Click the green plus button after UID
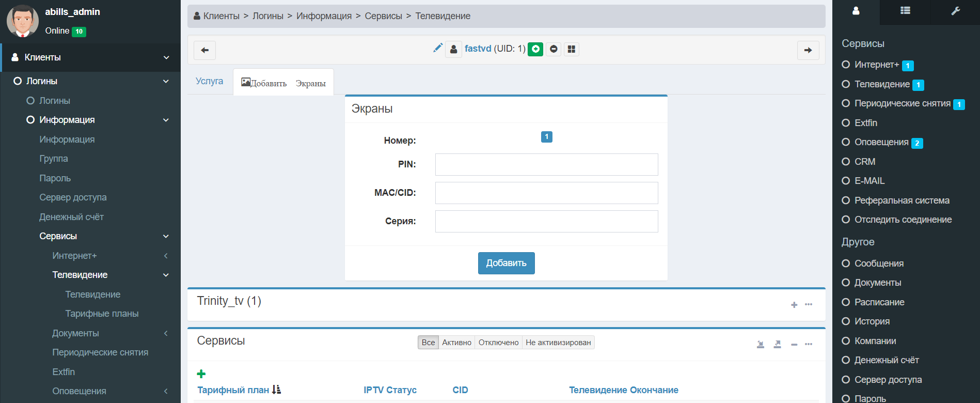This screenshot has width=980, height=403. tap(535, 49)
